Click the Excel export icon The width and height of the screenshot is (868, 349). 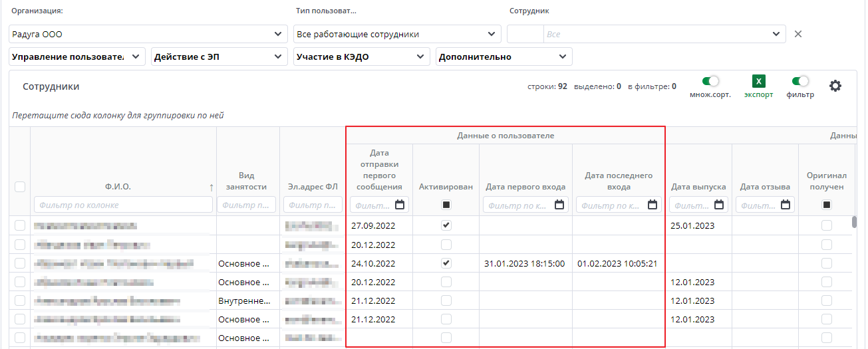pos(758,81)
